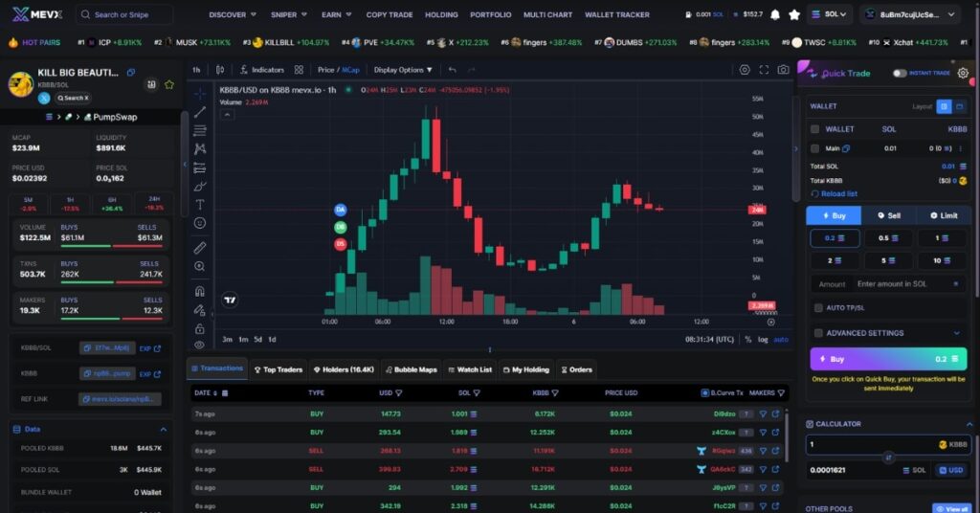Collapse the Data section chevron

163,430
